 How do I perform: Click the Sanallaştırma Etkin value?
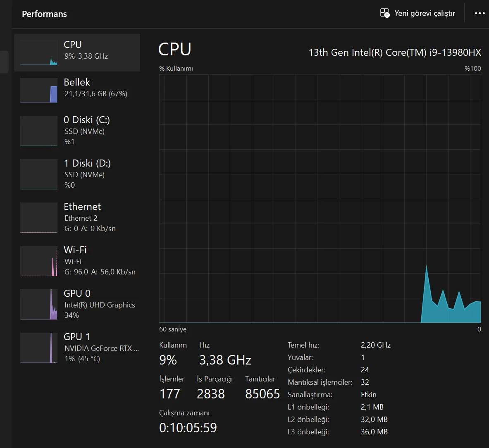click(x=369, y=395)
